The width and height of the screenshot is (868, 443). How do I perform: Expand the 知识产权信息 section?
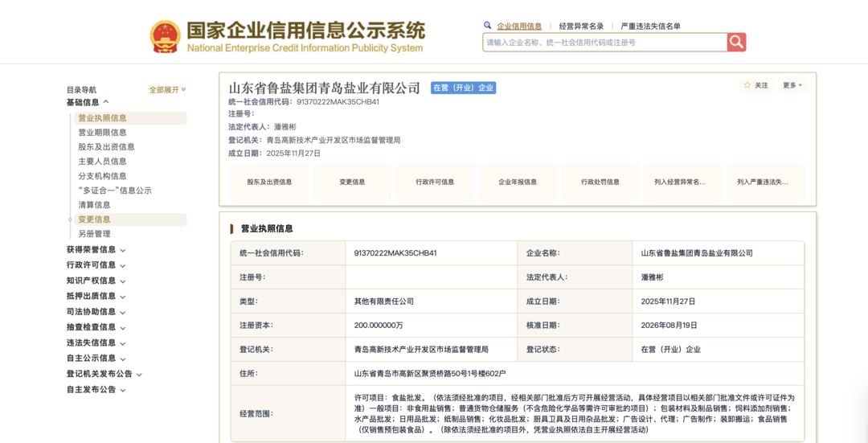96,281
